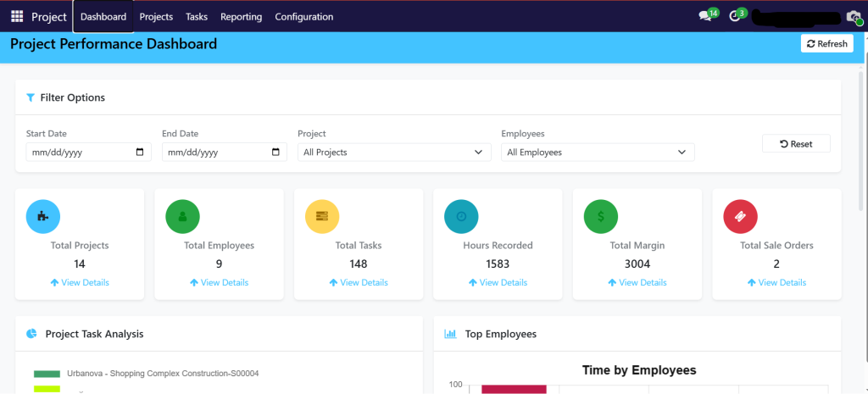Click the Urbanova - Shopping Complex Construction-S00004 label
868x394 pixels.
coord(163,374)
